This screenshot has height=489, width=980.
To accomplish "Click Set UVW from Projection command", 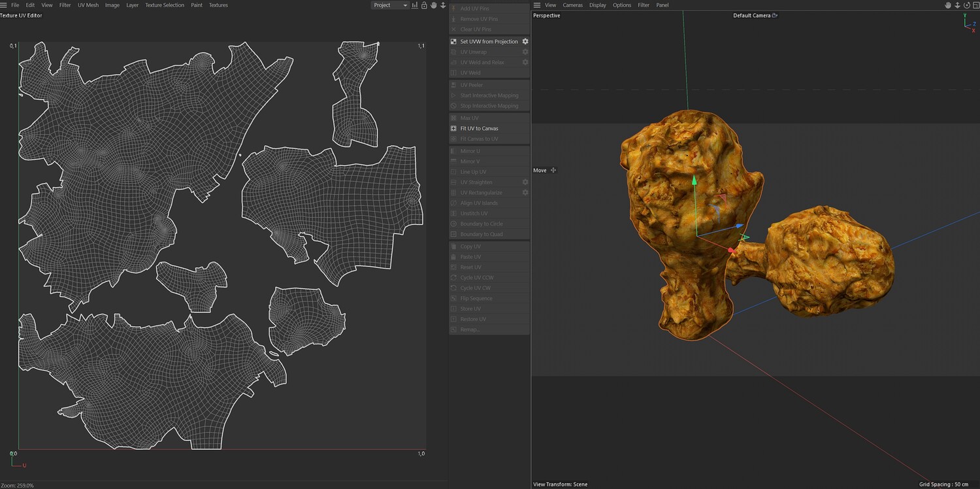I will coord(489,41).
